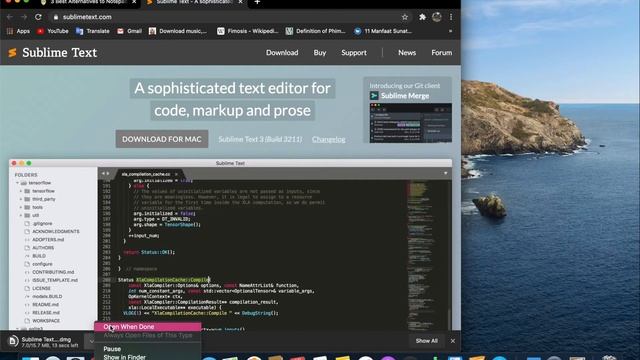This screenshot has height=360, width=640.
Task: Open Chrome extensions puzzle icon
Action: pos(422,17)
